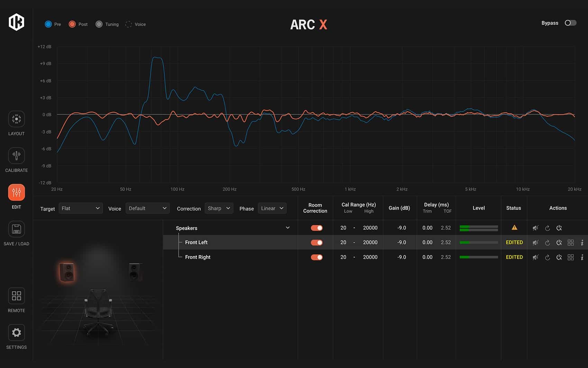Screen dimensions: 588x368
Task: Click Front Left TOF value 2.52
Action: (446, 243)
